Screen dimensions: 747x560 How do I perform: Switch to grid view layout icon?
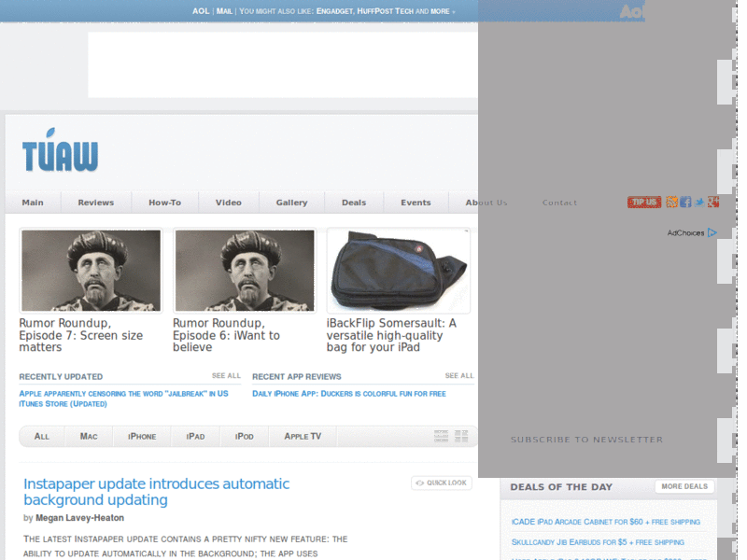coord(461,436)
